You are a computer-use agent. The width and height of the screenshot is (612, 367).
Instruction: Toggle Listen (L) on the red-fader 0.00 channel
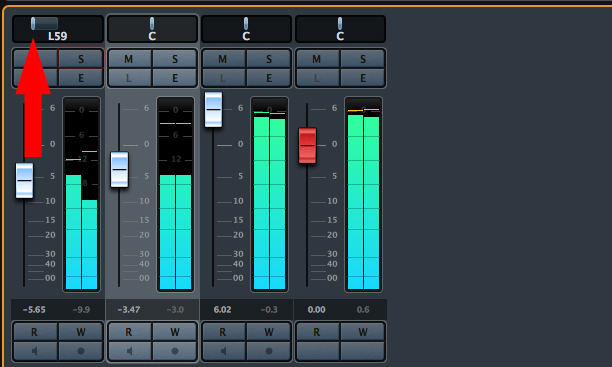click(317, 78)
